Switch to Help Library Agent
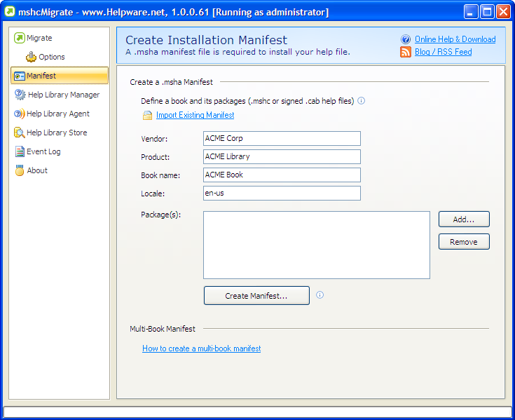 tap(59, 114)
